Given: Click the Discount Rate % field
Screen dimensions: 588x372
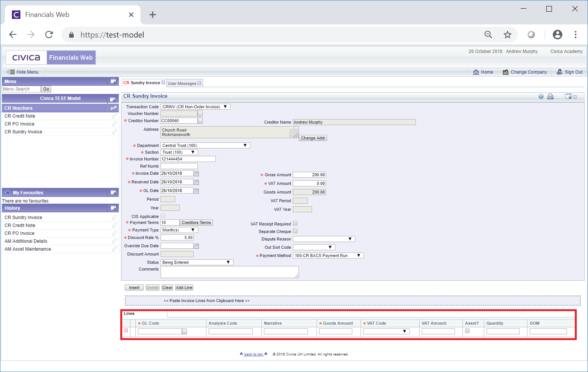Looking at the screenshot, I should tap(177, 237).
